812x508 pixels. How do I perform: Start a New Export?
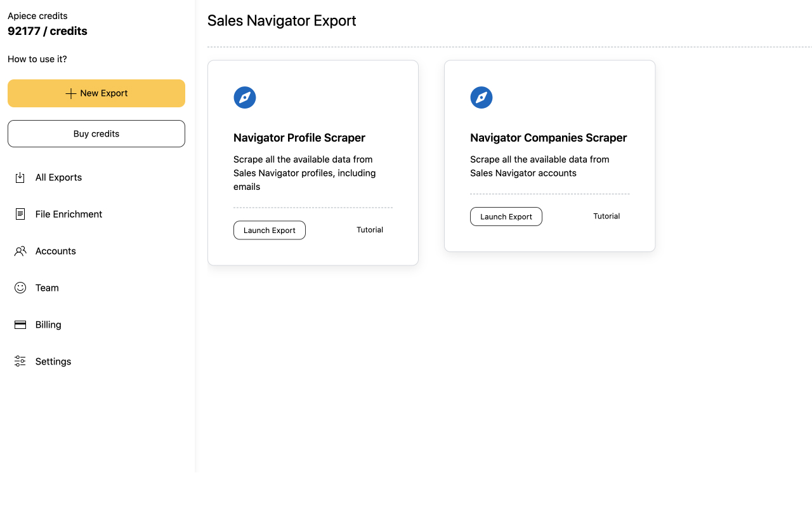tap(96, 93)
